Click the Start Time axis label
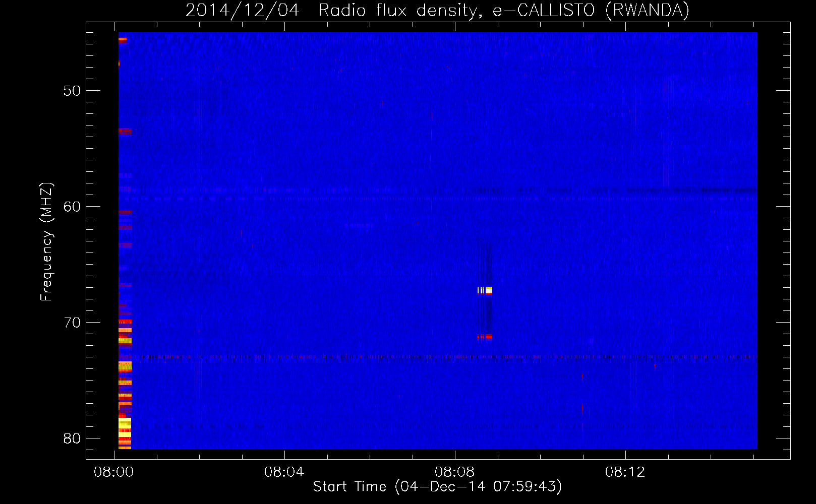This screenshot has width=816, height=504. [437, 487]
